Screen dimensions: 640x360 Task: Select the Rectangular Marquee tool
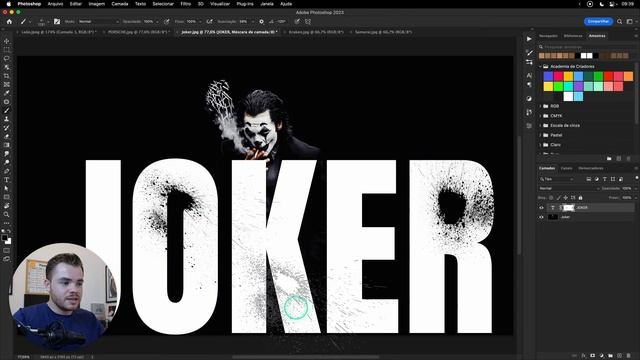pyautogui.click(x=7, y=50)
